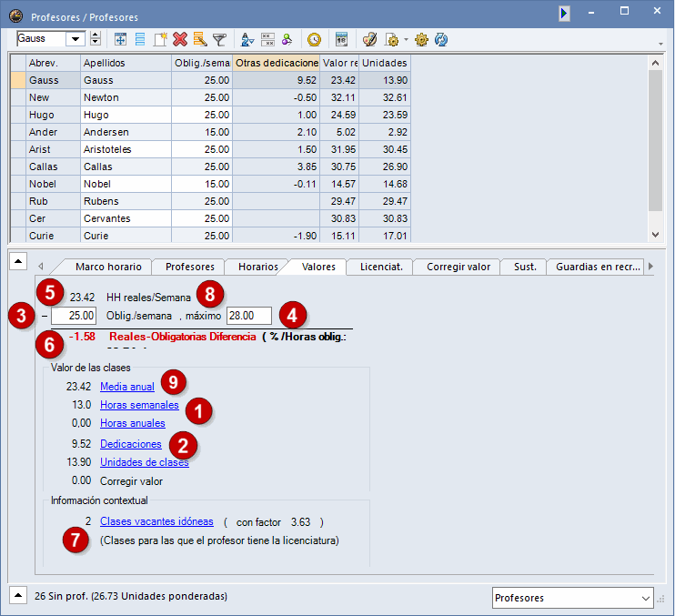Click the blue refresh arrows icon
675x616 pixels.
(441, 40)
